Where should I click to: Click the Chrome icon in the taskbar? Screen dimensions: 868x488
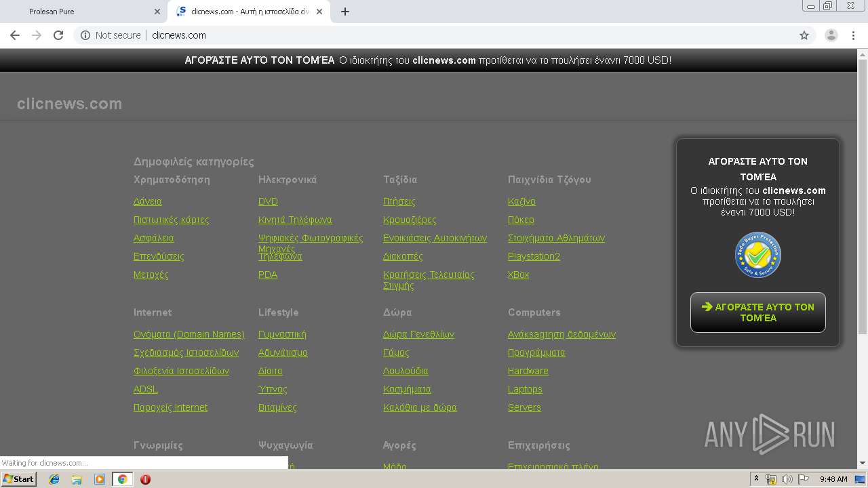(x=122, y=479)
